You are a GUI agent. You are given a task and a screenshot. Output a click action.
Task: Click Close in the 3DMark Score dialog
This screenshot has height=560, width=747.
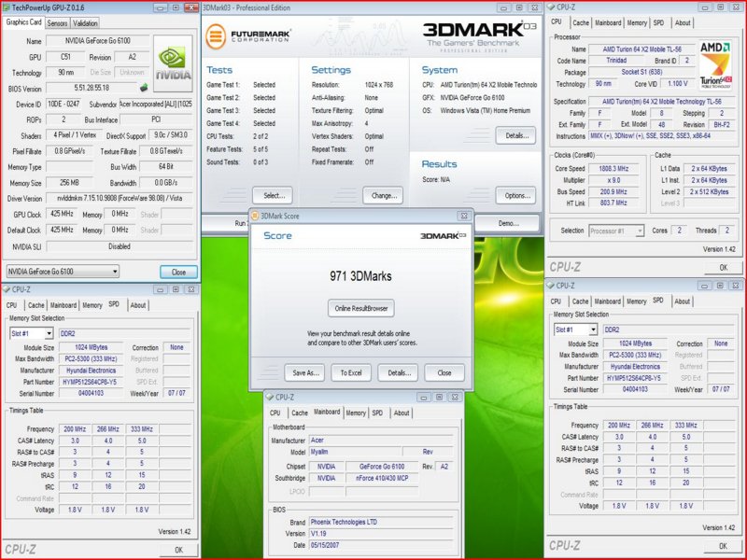tap(444, 372)
